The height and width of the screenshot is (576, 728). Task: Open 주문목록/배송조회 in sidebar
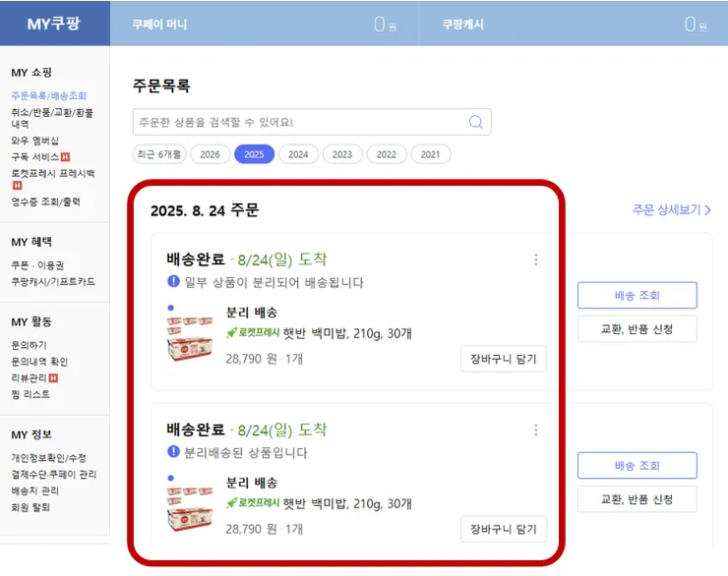pyautogui.click(x=49, y=95)
